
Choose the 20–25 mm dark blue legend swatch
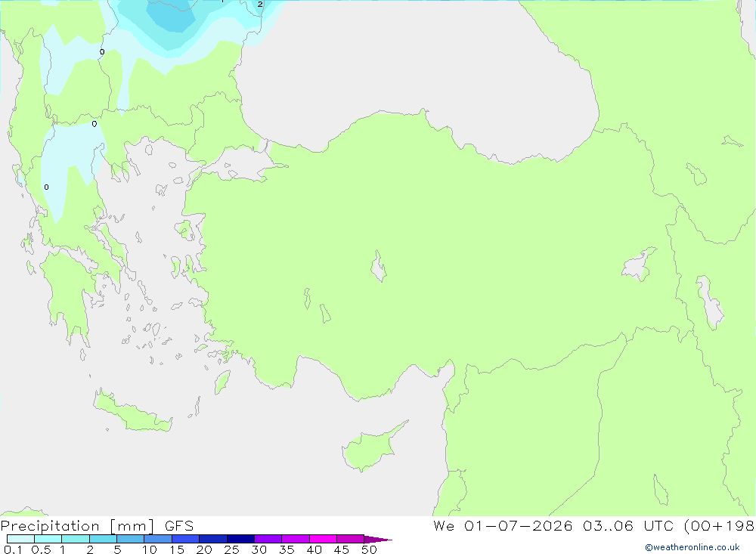click(212, 539)
